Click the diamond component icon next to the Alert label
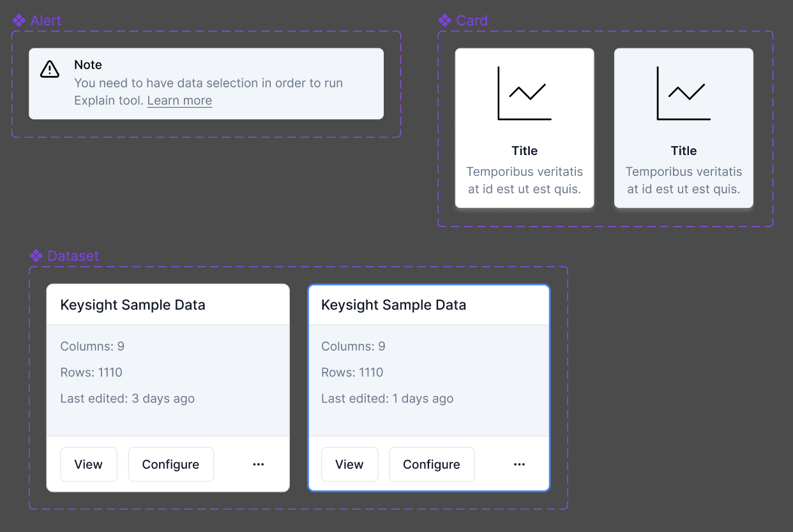The image size is (793, 532). (x=19, y=20)
